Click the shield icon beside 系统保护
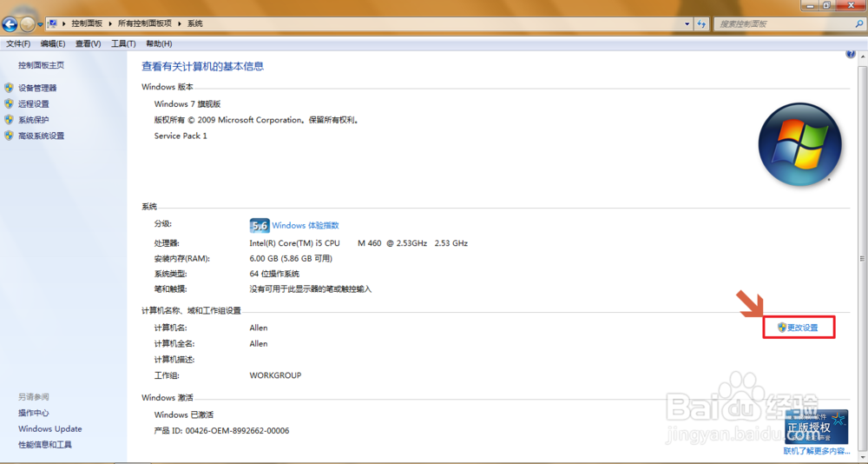 (x=9, y=120)
